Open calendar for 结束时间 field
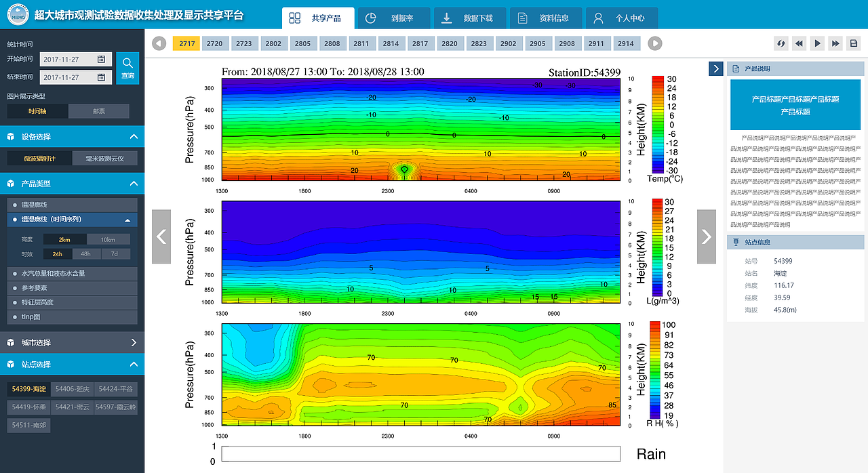 (101, 77)
